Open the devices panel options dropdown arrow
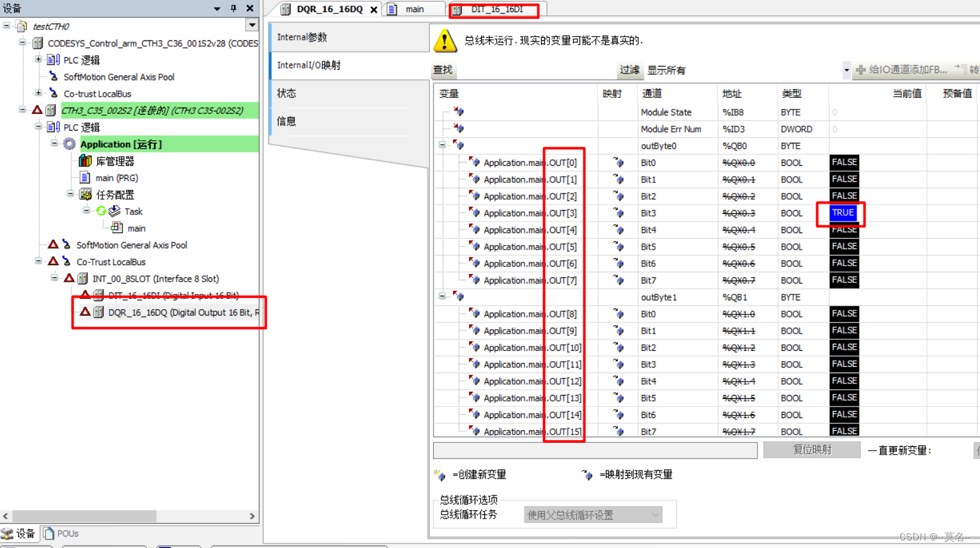This screenshot has height=548, width=980. pos(217,8)
